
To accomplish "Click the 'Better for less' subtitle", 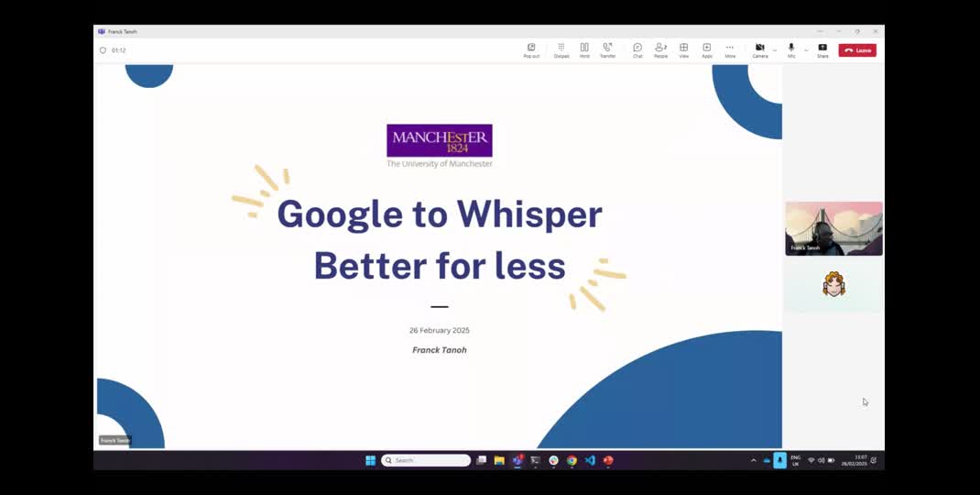I will click(440, 265).
